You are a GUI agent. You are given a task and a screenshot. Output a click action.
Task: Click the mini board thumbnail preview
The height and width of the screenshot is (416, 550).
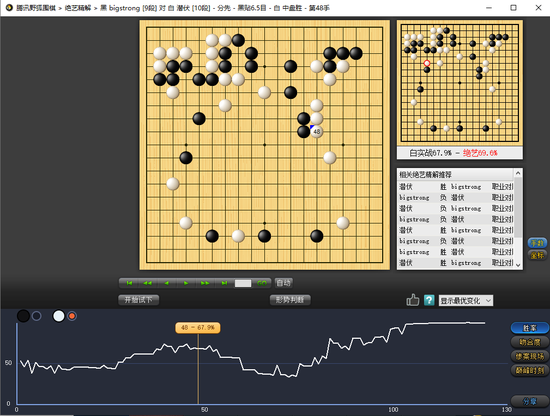coord(460,83)
